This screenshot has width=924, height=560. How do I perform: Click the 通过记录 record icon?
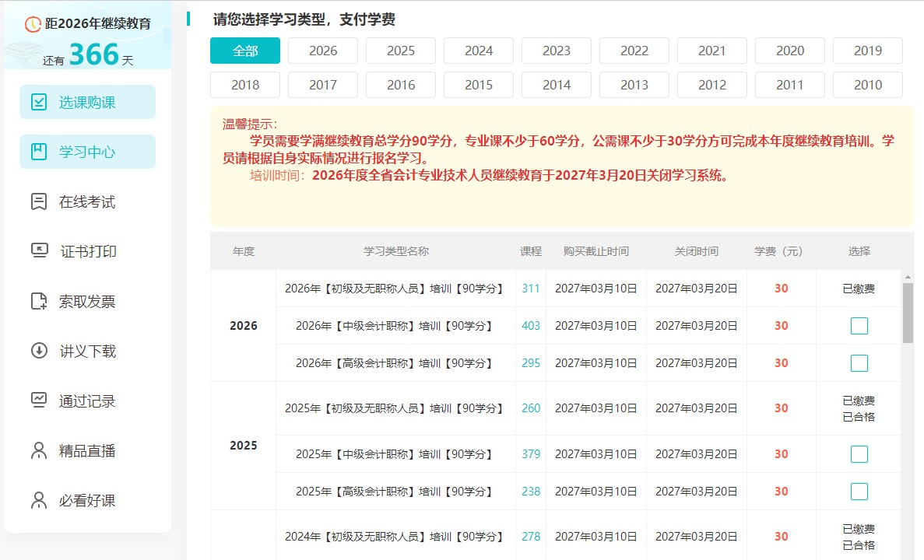[39, 401]
